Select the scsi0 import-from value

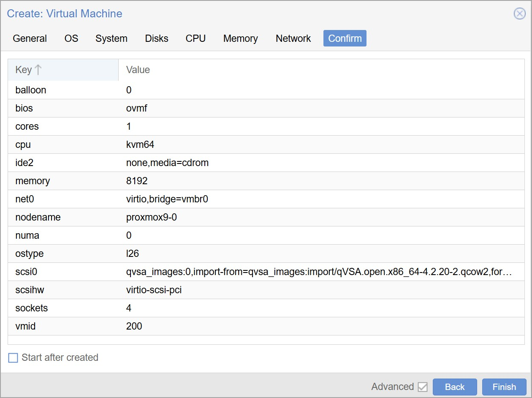click(319, 272)
